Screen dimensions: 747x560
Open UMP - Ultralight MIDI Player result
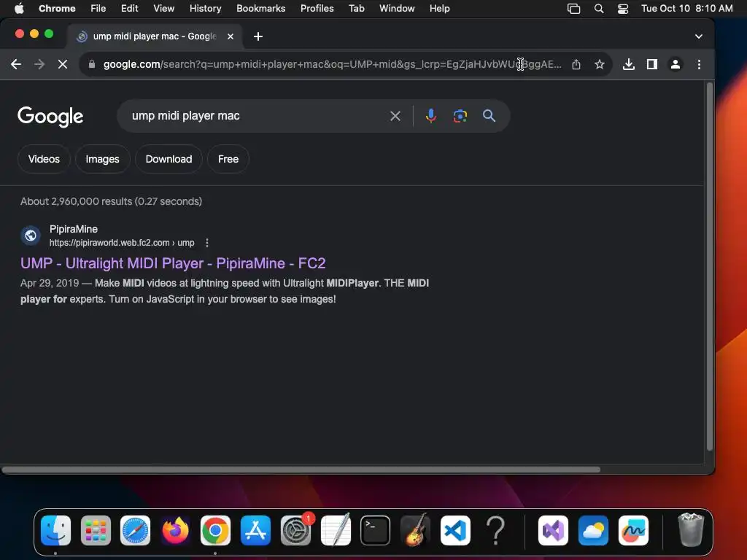(x=173, y=263)
